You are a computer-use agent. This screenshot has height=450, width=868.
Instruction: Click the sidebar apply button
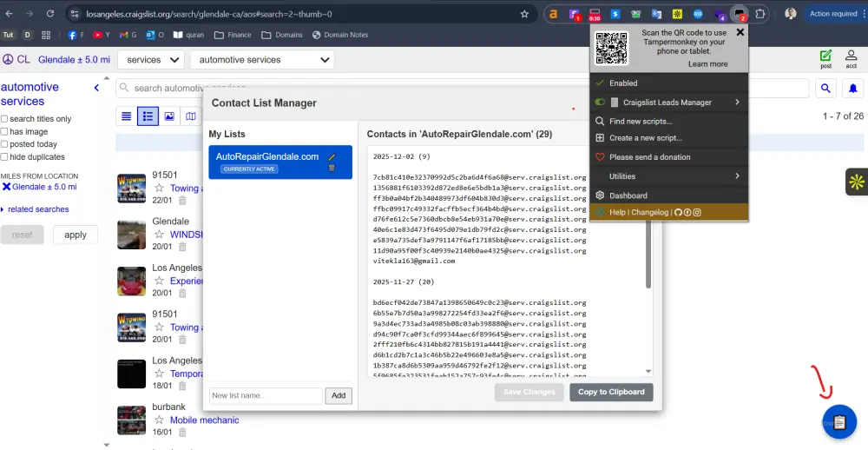point(76,235)
